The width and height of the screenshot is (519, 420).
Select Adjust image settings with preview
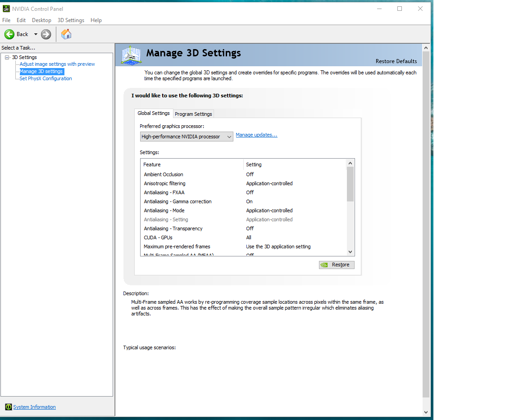57,64
